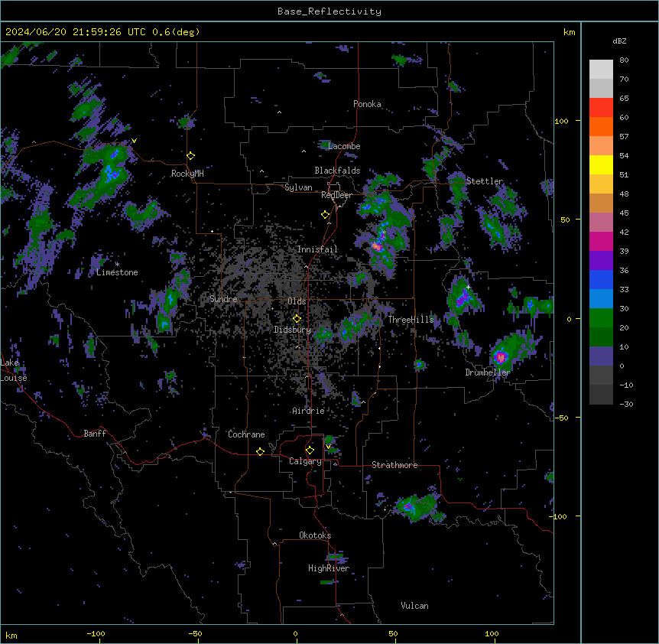Click the Stettler city label
Screen dimensions: 659x644
(485, 181)
